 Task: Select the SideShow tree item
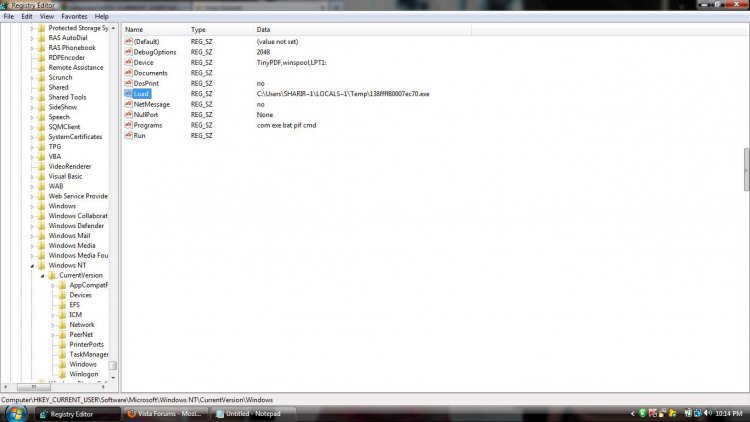[63, 107]
